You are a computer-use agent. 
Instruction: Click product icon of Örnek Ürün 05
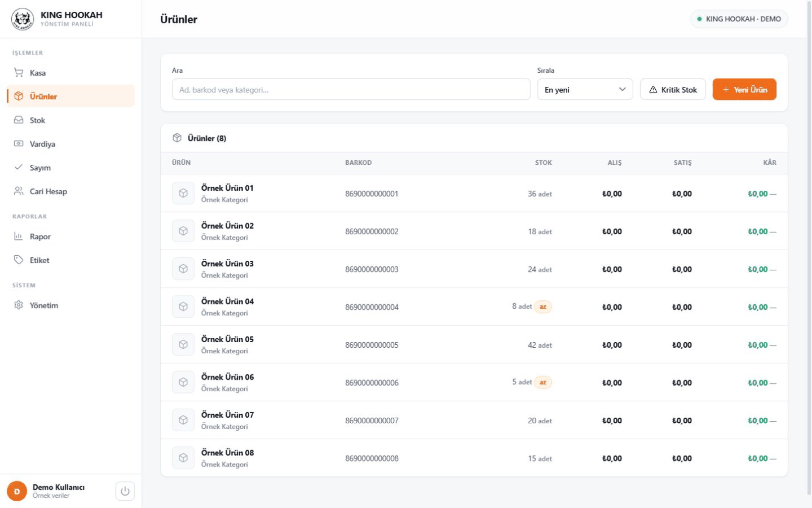(183, 345)
